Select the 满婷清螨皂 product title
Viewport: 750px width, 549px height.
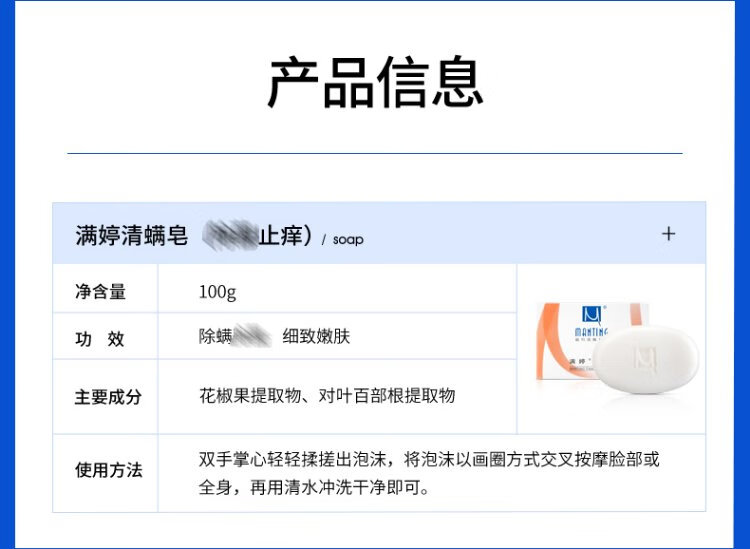click(x=131, y=237)
